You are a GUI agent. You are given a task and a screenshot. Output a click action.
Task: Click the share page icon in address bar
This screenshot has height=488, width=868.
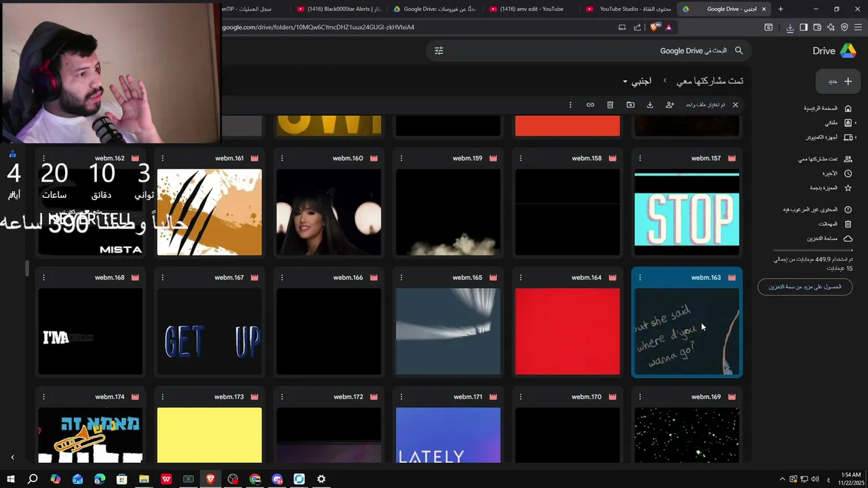pyautogui.click(x=637, y=27)
